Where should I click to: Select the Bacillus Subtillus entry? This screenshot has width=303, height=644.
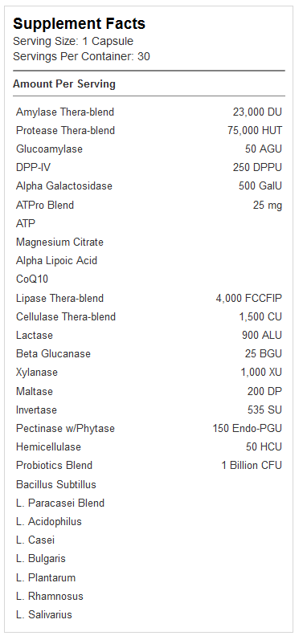[56, 484]
